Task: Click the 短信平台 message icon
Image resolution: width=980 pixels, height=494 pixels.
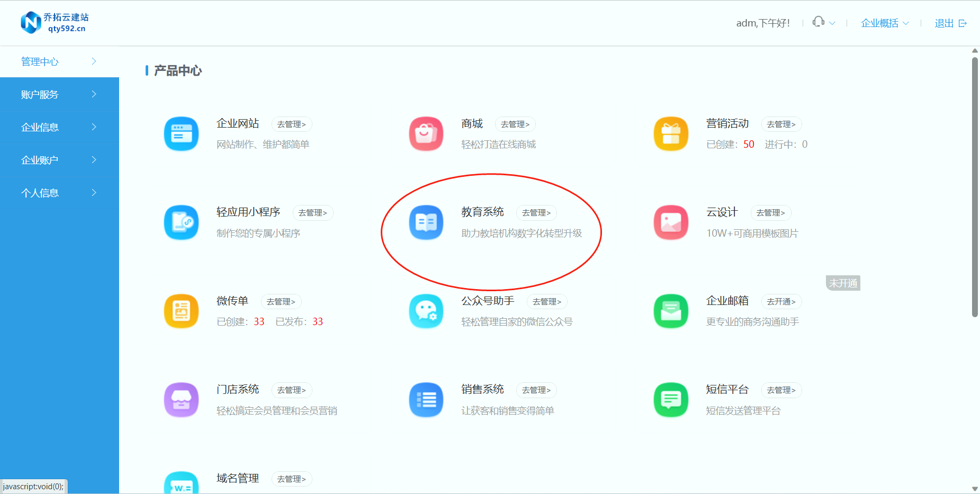Action: pyautogui.click(x=671, y=400)
